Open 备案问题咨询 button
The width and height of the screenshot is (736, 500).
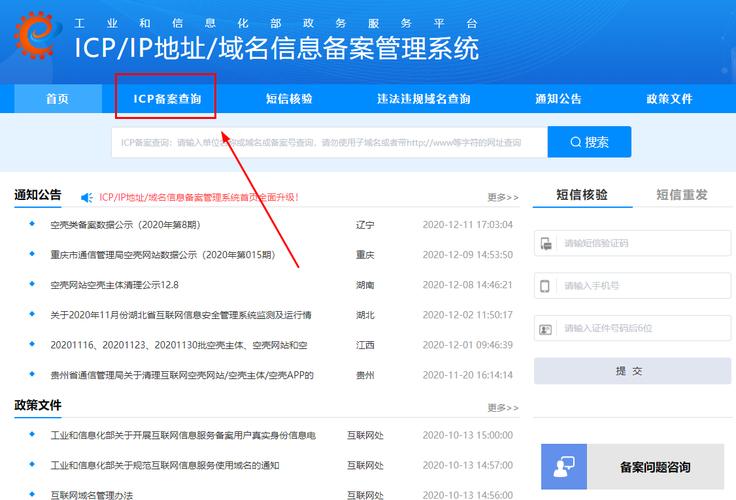632,467
